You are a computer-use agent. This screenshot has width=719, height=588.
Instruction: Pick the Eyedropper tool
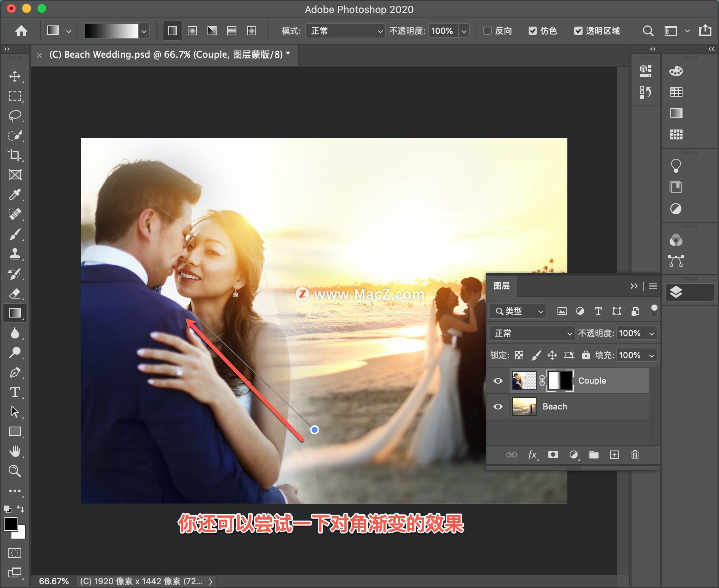point(15,194)
